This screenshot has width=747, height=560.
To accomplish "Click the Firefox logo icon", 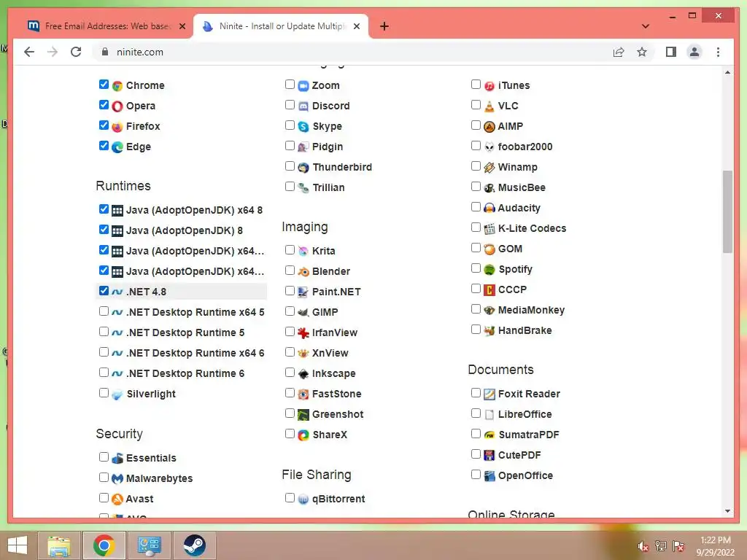I will click(117, 127).
